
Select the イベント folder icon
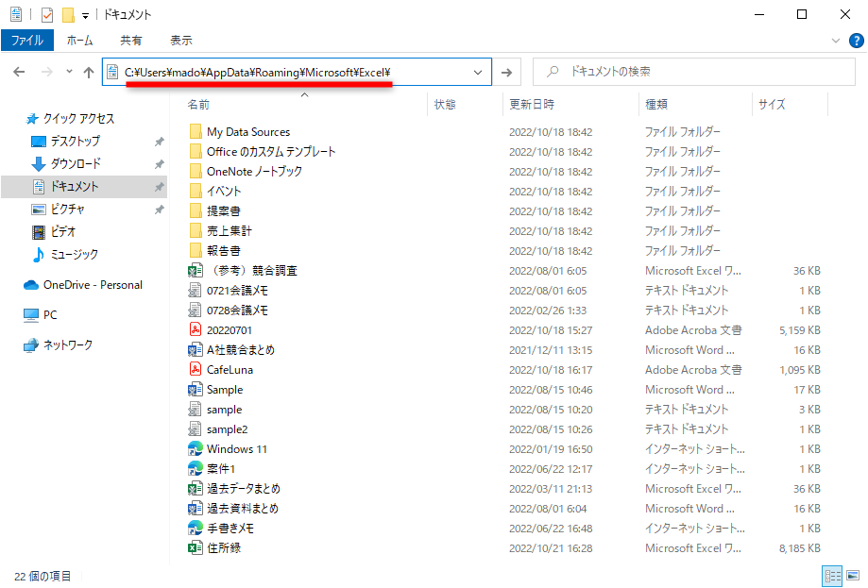click(195, 192)
